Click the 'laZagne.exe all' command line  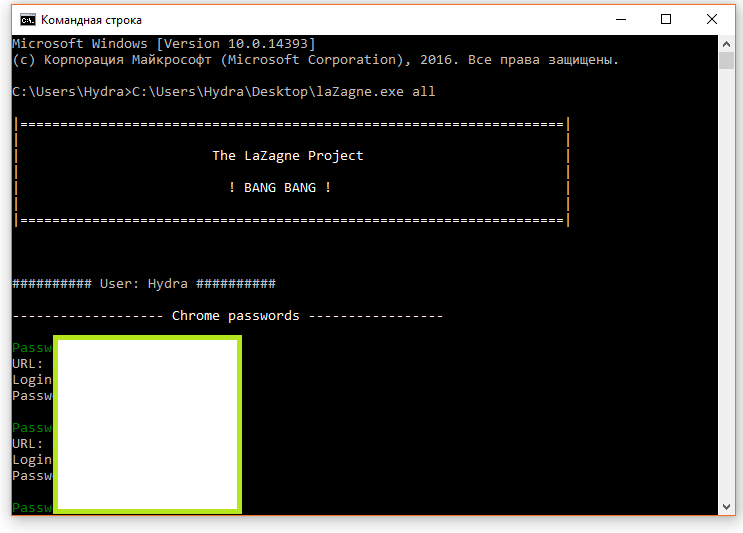224,91
